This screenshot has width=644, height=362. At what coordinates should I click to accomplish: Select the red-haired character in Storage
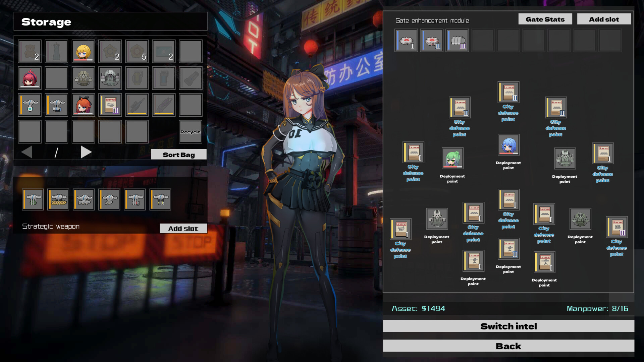[x=29, y=77]
